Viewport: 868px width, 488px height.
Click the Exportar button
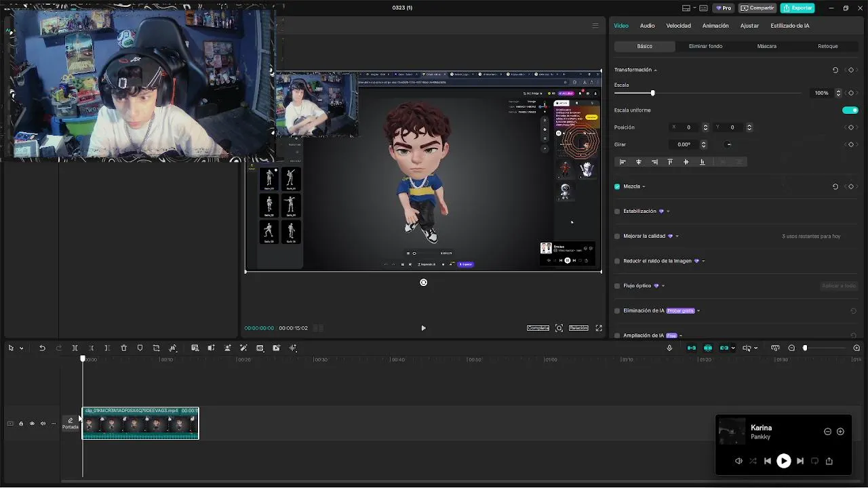point(797,8)
